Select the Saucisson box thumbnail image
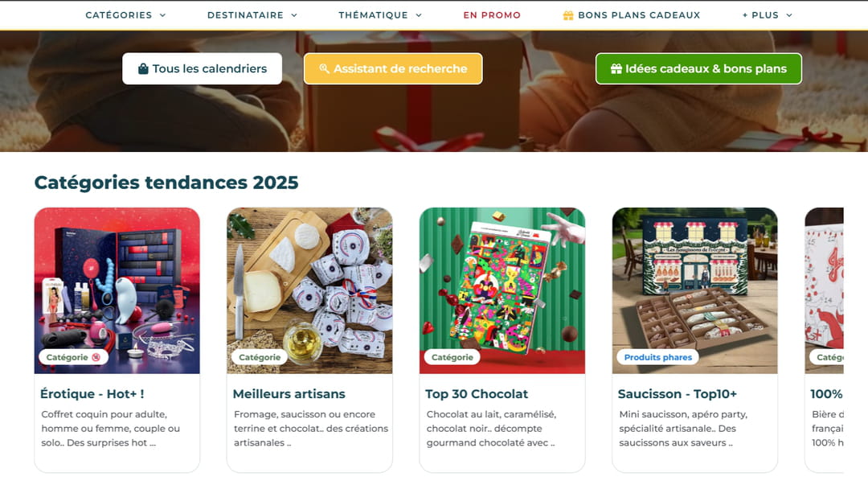The height and width of the screenshot is (485, 868). pos(694,290)
